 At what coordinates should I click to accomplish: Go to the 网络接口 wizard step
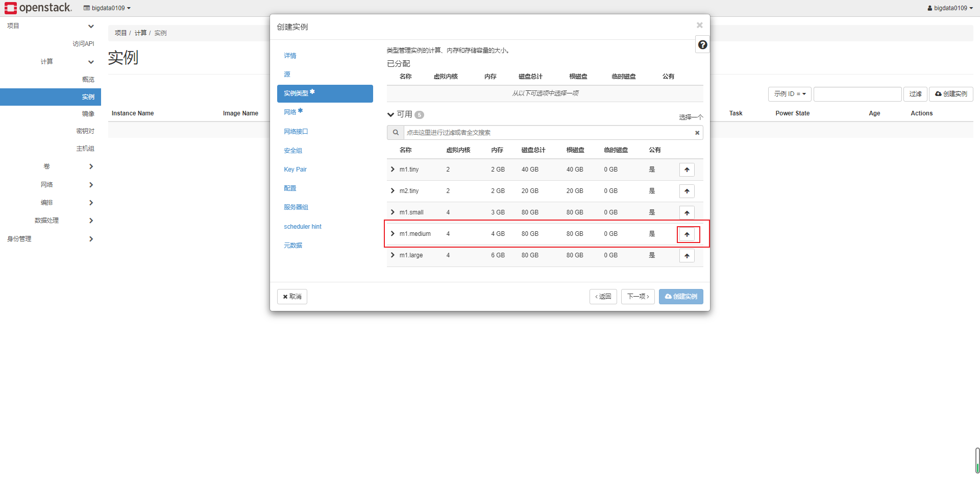coord(296,132)
